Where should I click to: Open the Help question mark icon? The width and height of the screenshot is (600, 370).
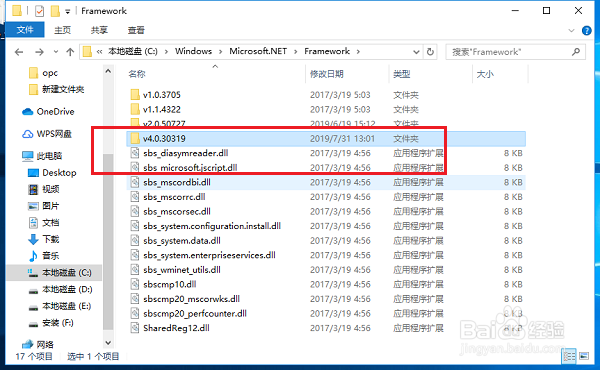(x=586, y=31)
